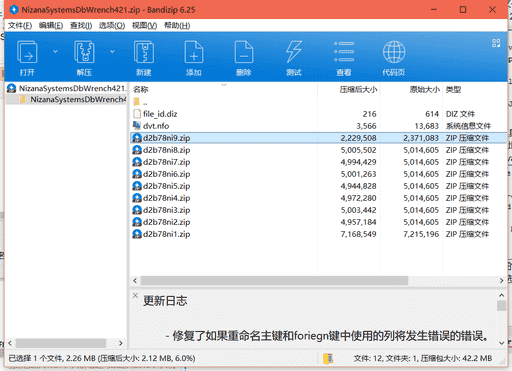Click tree panel scroll left arrow
Screen dimensions: 512x371
click(10, 343)
